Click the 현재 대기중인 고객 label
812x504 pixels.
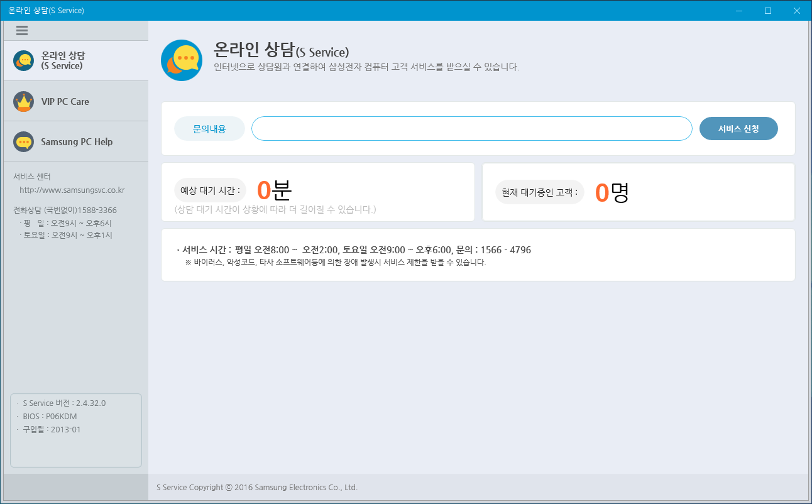pos(540,192)
